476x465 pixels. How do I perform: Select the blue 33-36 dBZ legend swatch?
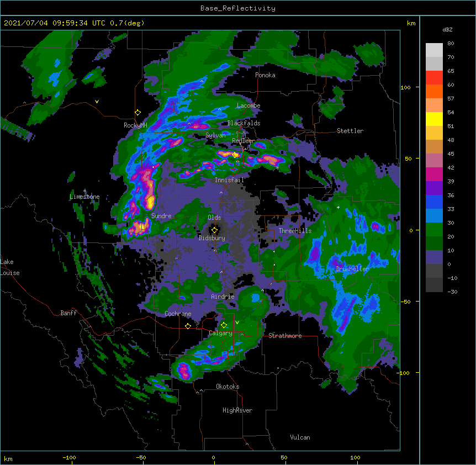click(x=434, y=202)
